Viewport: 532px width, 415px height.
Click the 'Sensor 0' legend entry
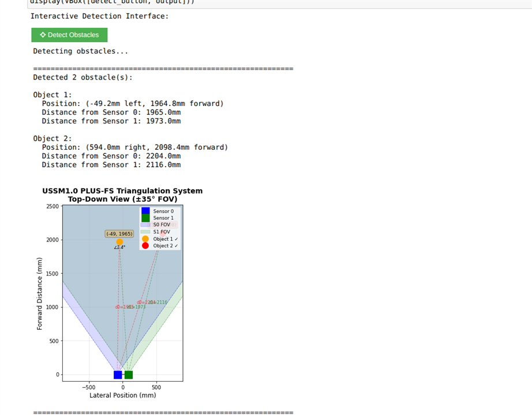pyautogui.click(x=158, y=211)
